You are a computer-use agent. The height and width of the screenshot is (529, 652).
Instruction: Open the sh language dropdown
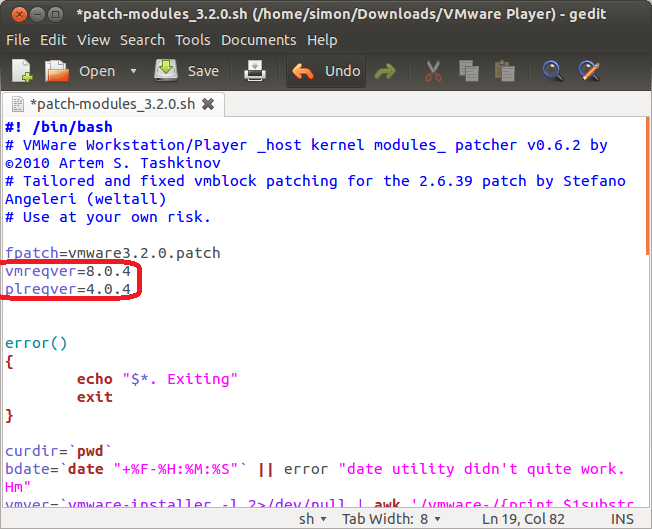click(x=313, y=519)
